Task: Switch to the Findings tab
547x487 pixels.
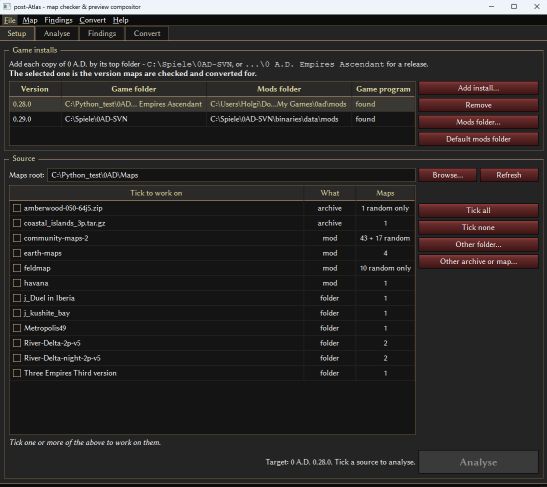Action: (102, 33)
